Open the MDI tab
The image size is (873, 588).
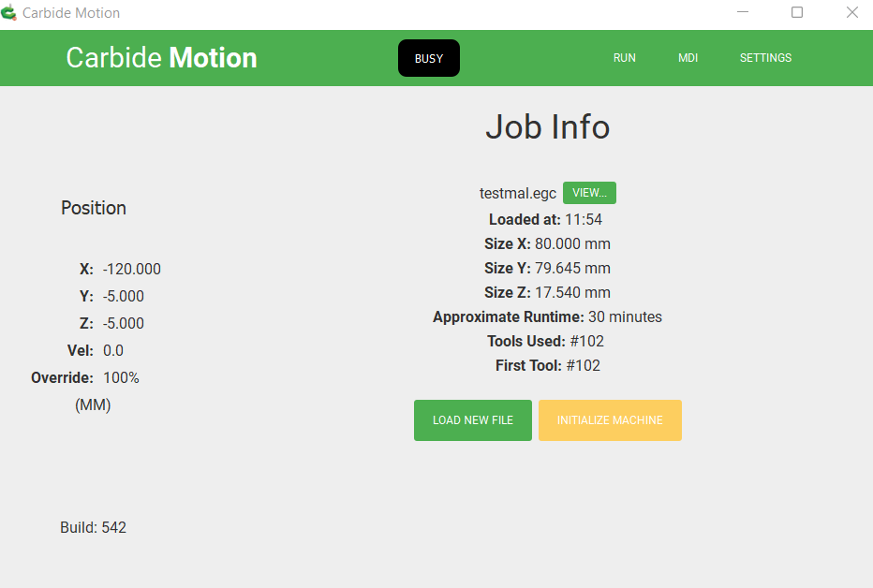(x=688, y=58)
